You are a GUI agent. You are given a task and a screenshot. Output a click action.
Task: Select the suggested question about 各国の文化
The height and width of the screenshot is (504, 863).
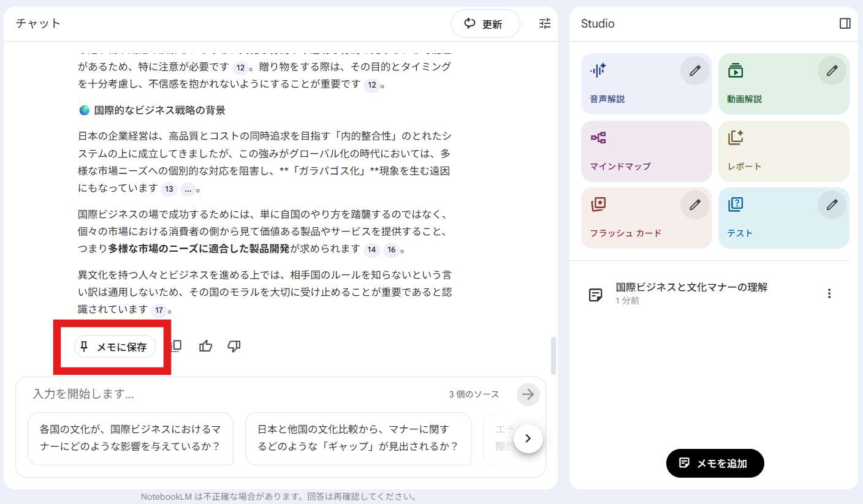(131, 438)
